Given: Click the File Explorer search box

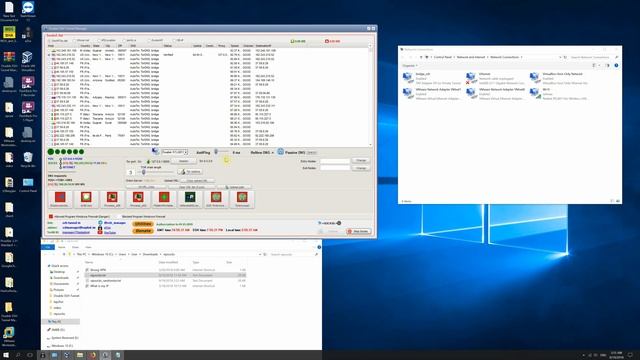Looking at the screenshot, I should click(x=294, y=254).
